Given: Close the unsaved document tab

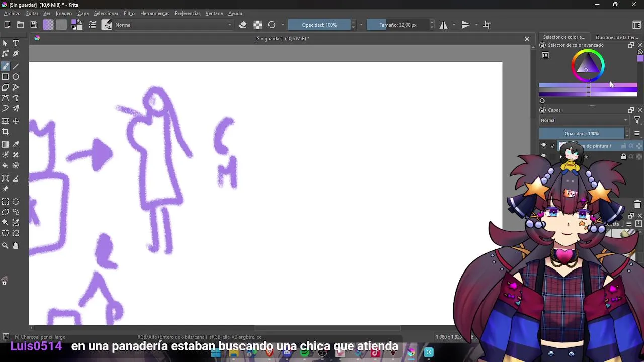Looking at the screenshot, I should [x=527, y=39].
